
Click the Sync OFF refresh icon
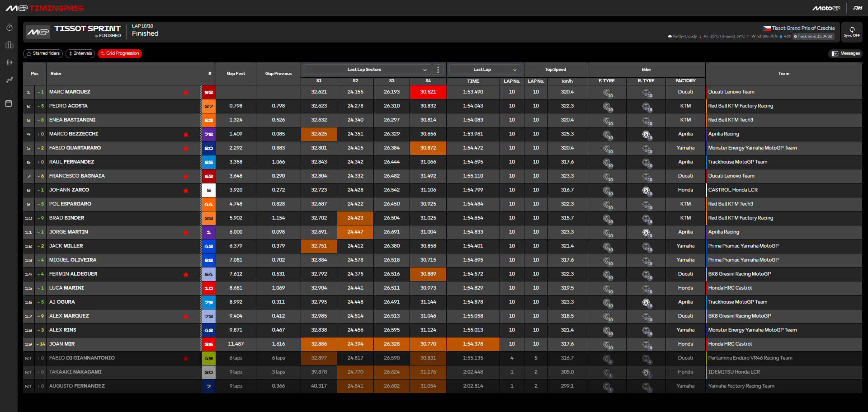tap(852, 29)
